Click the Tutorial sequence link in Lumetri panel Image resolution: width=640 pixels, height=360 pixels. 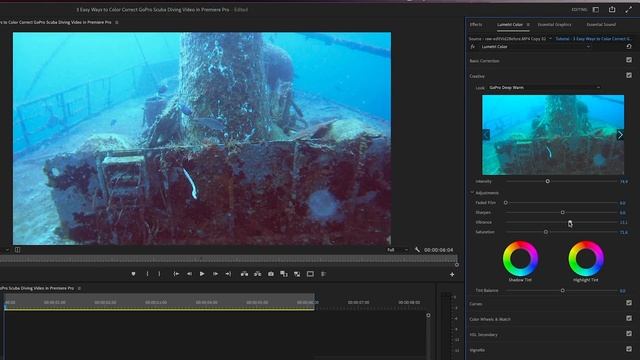(593, 39)
